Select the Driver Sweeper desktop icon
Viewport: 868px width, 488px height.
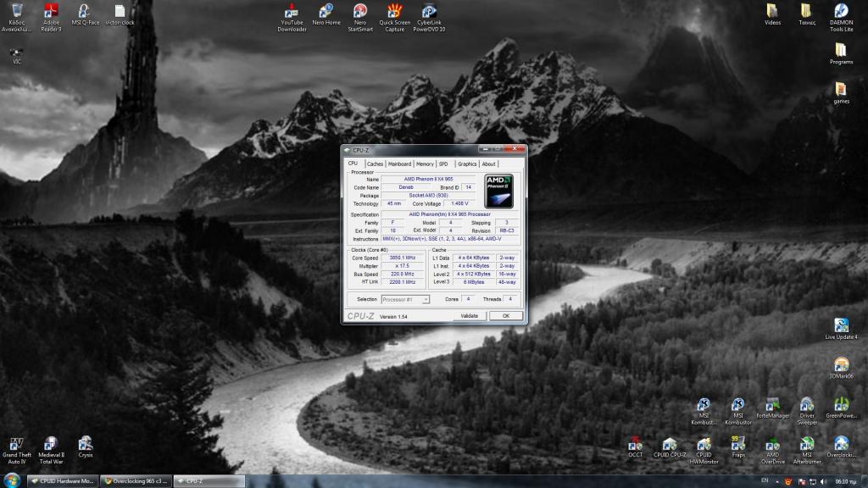807,405
